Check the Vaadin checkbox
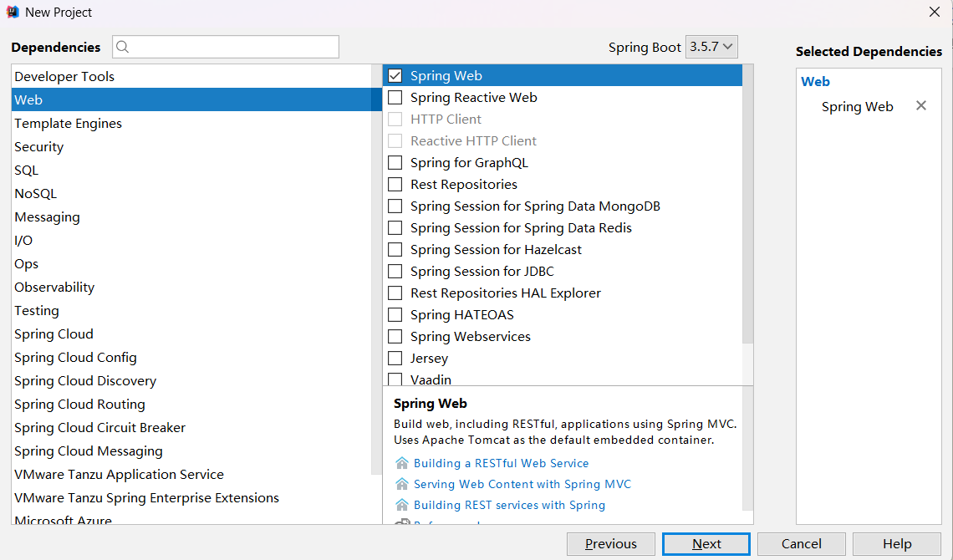This screenshot has width=953, height=560. tap(395, 379)
